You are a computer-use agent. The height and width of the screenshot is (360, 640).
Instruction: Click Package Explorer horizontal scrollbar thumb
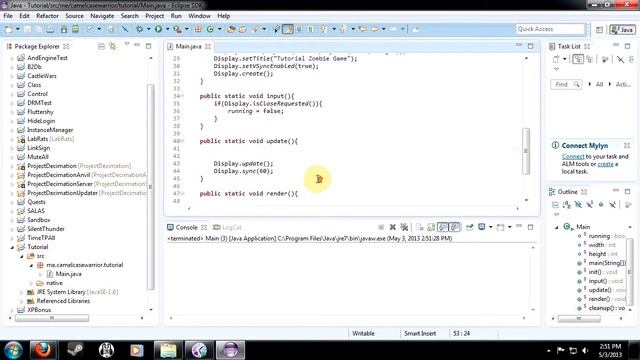click(52, 318)
